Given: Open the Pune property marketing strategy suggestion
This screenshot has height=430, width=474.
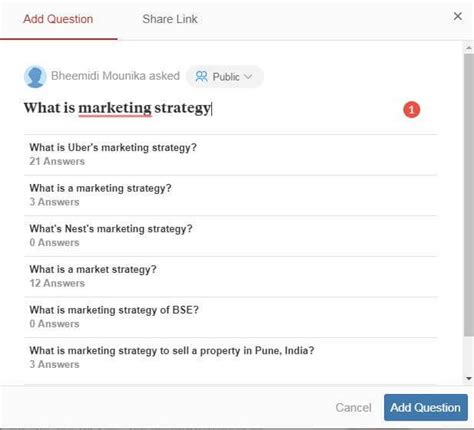Looking at the screenshot, I should [231, 358].
